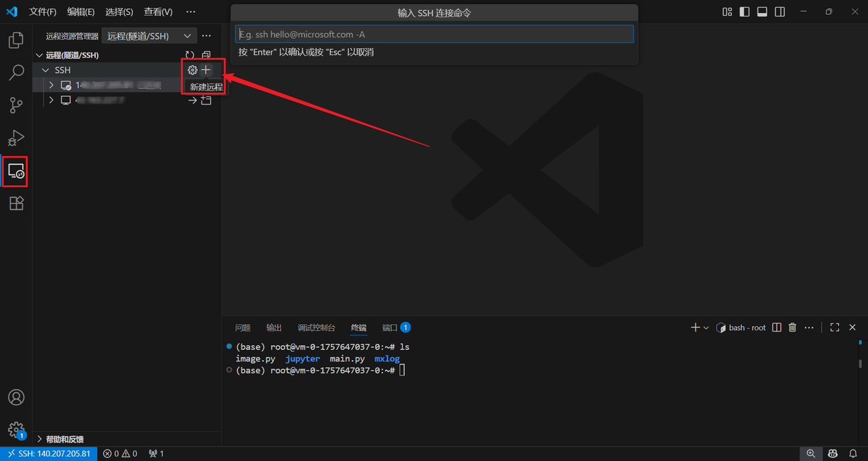The image size is (868, 461).
Task: Expand the first SSH host entry
Action: click(x=52, y=85)
